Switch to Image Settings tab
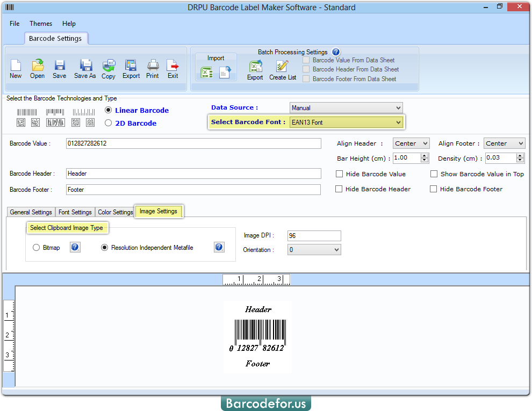The height and width of the screenshot is (411, 532). [159, 211]
